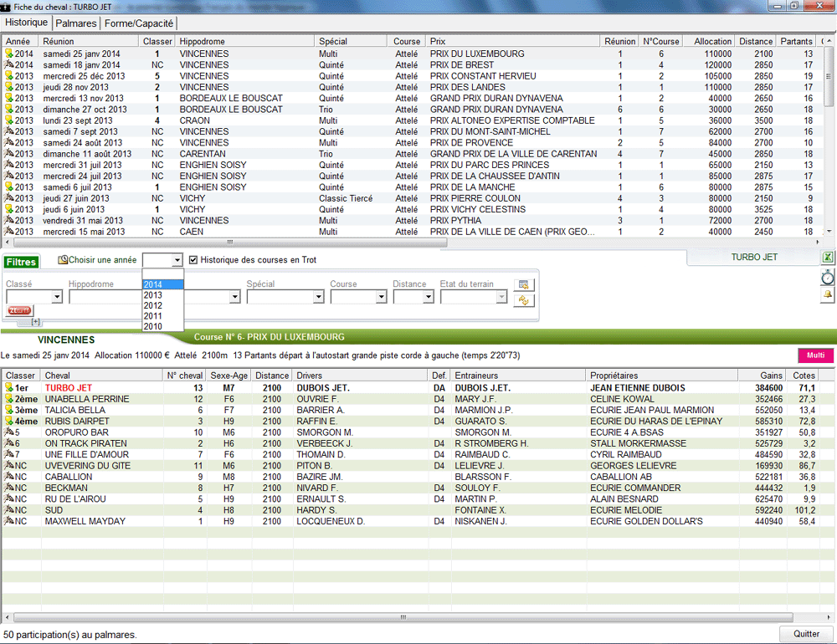Click horse icon in BECKMAN row
The image size is (837, 644).
8,488
